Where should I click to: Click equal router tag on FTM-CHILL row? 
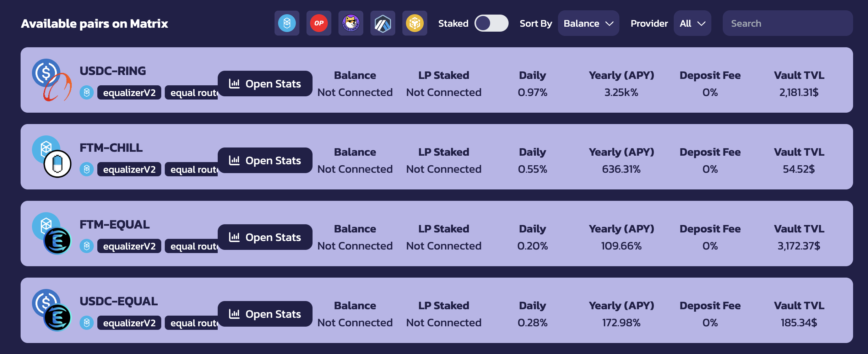click(x=192, y=170)
